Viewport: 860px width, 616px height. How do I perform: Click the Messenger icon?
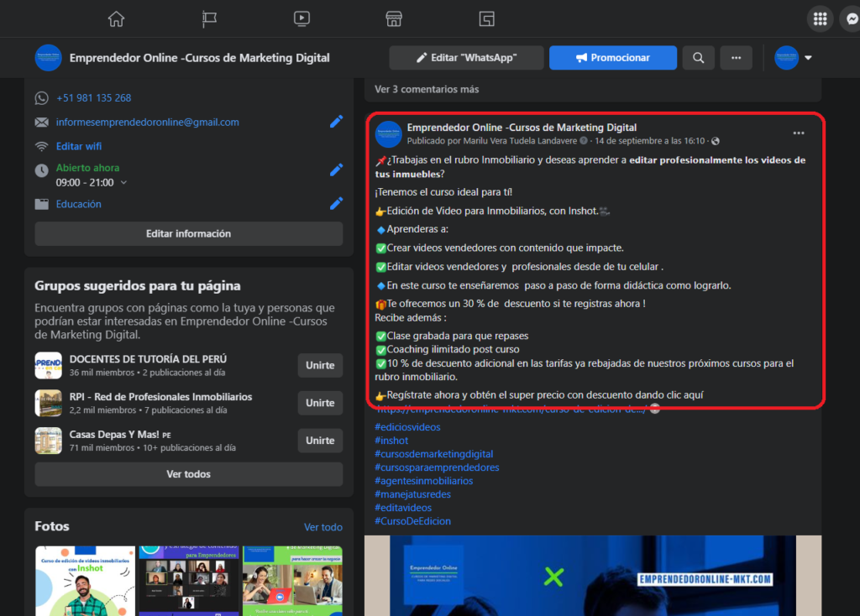[849, 18]
